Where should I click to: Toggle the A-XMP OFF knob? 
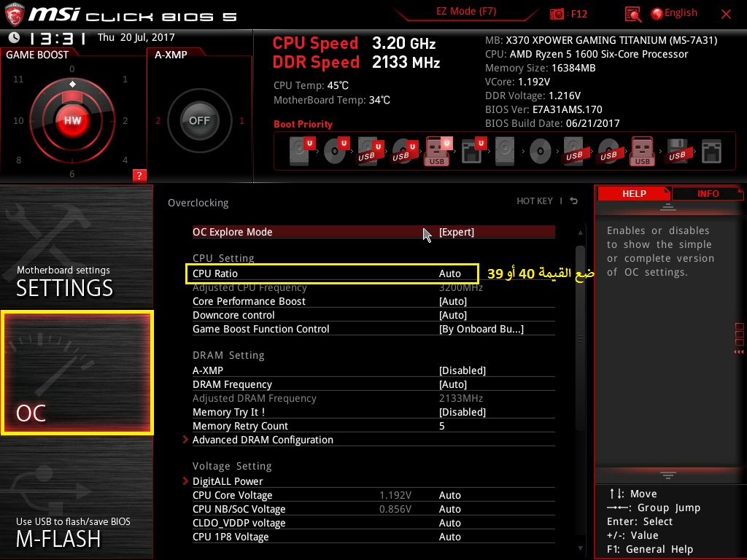click(x=199, y=120)
